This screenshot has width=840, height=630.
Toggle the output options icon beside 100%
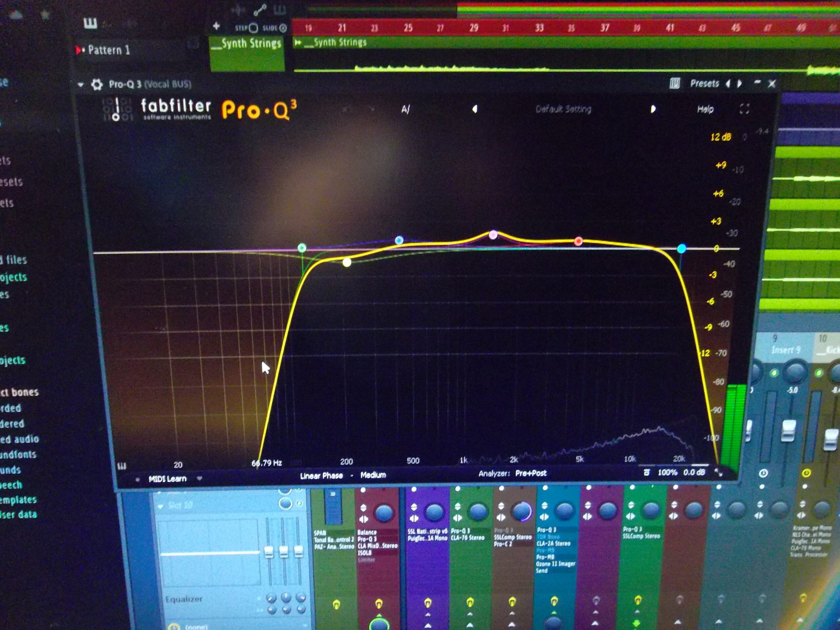pos(646,472)
